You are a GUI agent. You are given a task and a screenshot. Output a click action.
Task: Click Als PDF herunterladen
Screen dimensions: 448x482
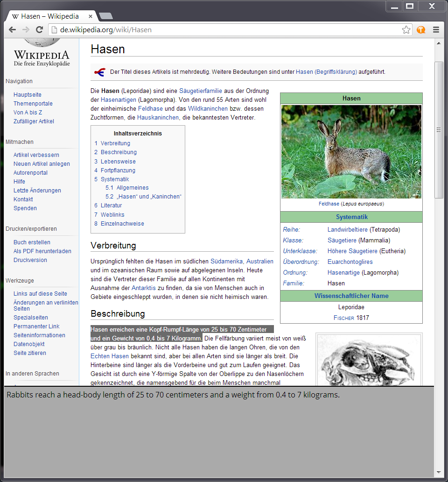coord(42,251)
